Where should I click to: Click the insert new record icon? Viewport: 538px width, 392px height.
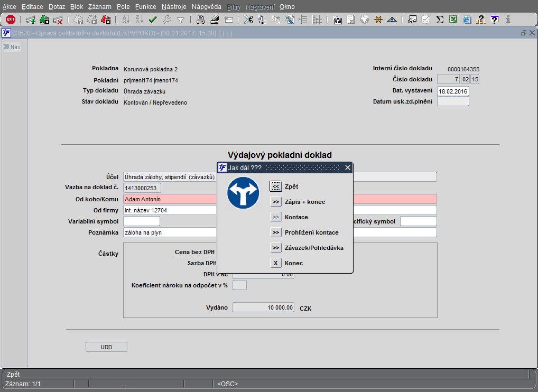(31, 20)
